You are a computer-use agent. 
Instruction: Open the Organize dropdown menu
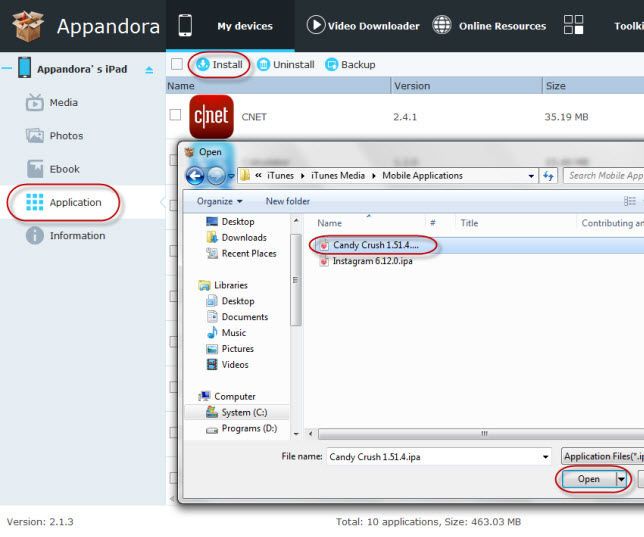[x=219, y=201]
